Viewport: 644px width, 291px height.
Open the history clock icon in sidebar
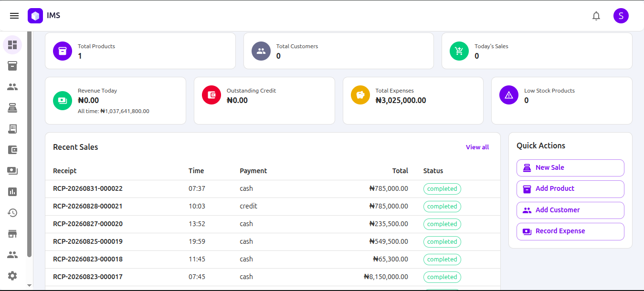pos(12,213)
